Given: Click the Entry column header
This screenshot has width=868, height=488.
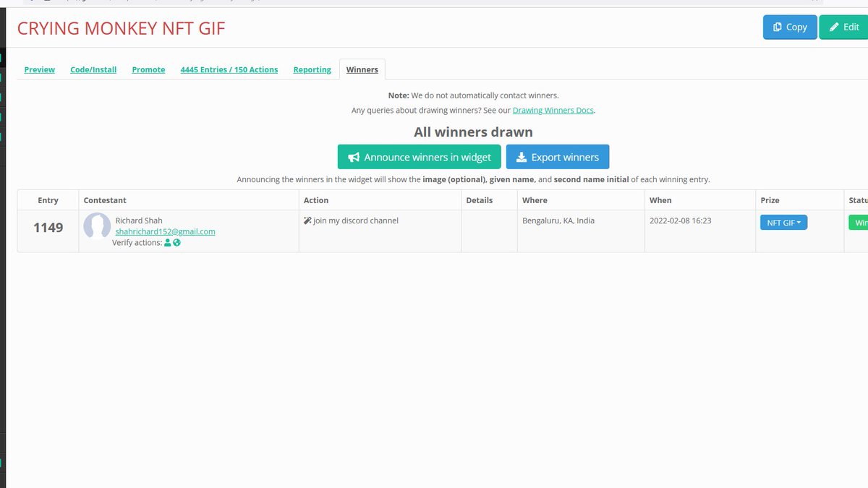Looking at the screenshot, I should point(48,200).
